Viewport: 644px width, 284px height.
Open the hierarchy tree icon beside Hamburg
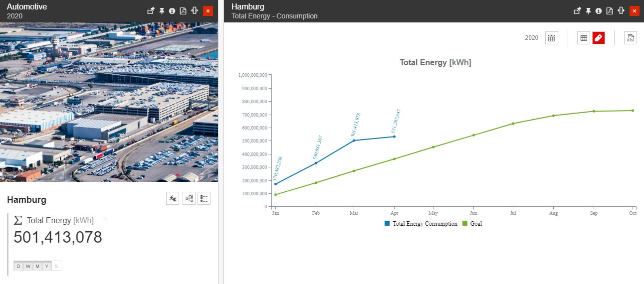point(189,198)
